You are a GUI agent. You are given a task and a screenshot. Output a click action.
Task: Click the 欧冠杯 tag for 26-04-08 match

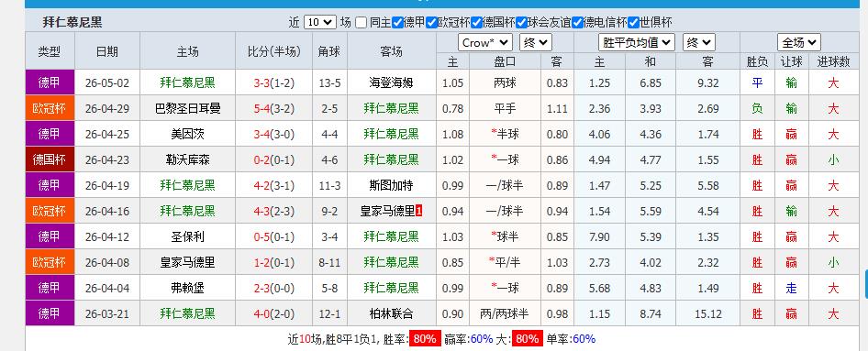(x=50, y=262)
